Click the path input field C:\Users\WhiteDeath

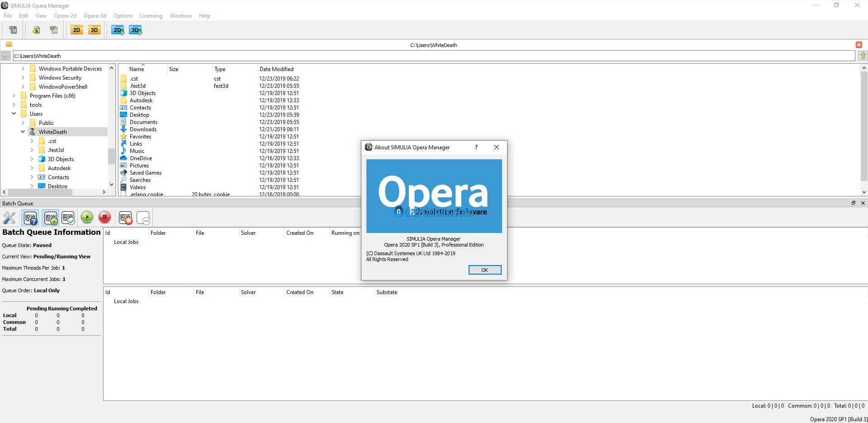pyautogui.click(x=434, y=56)
